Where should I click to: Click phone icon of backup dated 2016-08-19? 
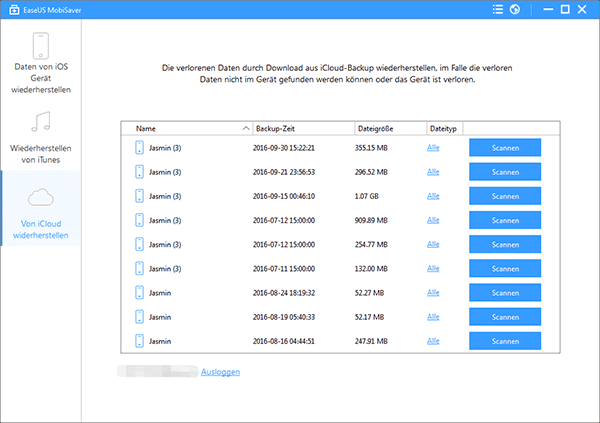(x=139, y=316)
